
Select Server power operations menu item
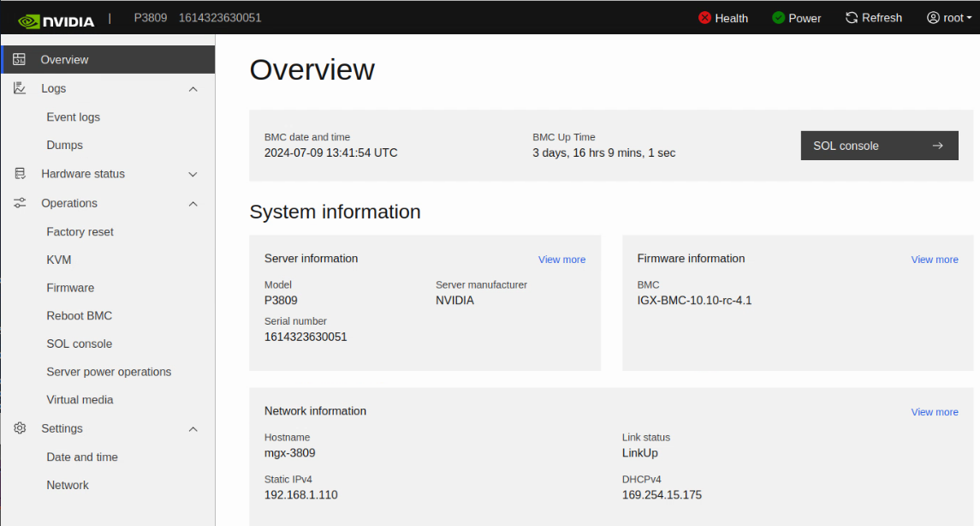coord(109,372)
